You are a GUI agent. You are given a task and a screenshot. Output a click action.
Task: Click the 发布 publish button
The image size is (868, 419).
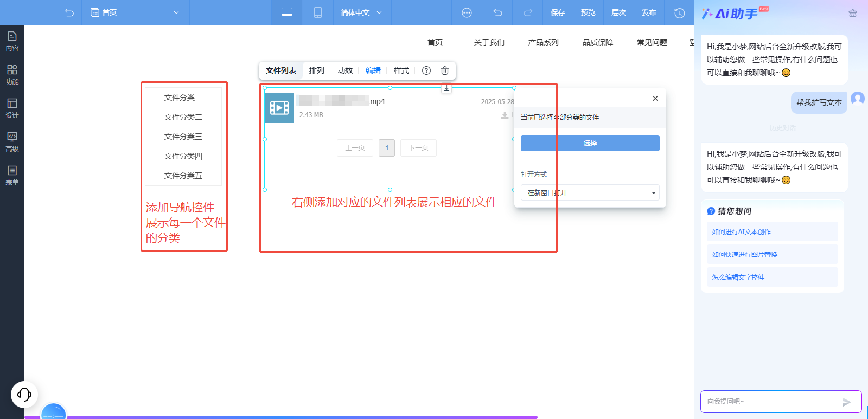(649, 12)
